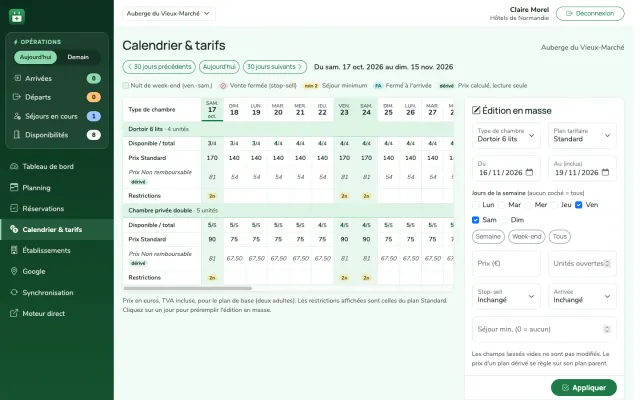Click the Arrivées count badge

(x=93, y=78)
